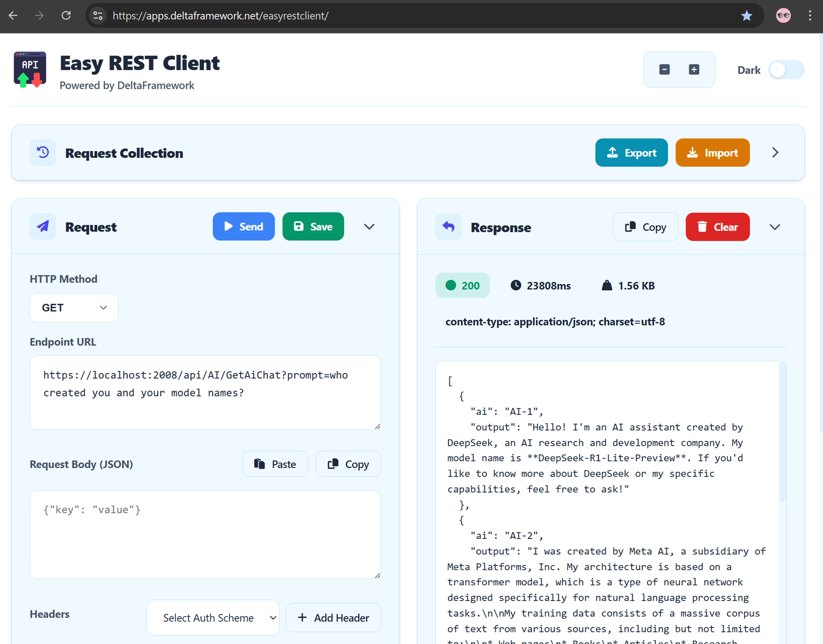Screen dimensions: 823x644
Task: Click the Easy REST Client API logo
Action: 30,70
